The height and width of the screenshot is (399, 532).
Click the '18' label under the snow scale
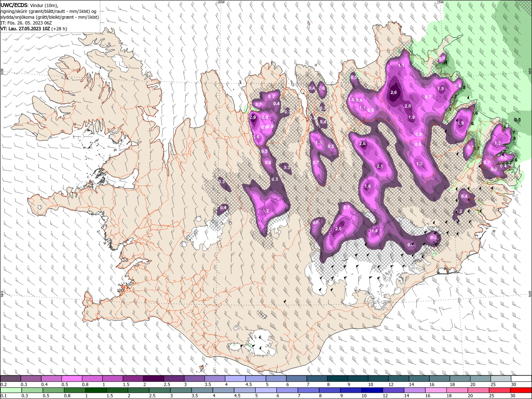point(453,384)
